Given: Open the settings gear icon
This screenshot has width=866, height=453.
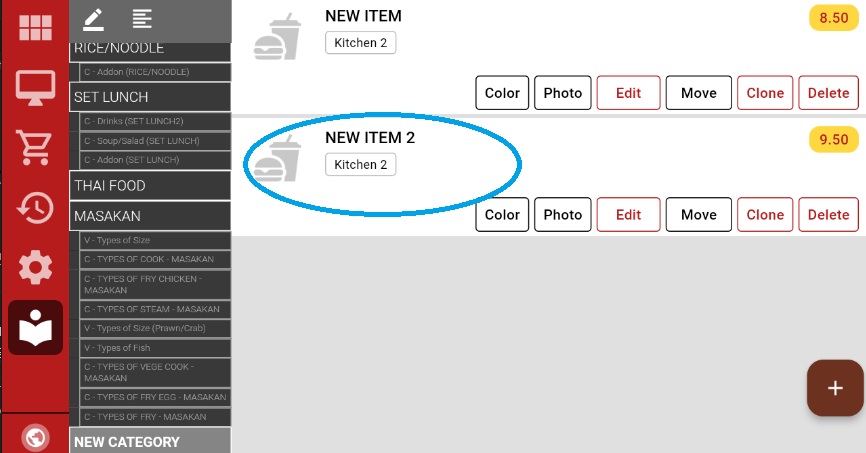Looking at the screenshot, I should click(35, 268).
